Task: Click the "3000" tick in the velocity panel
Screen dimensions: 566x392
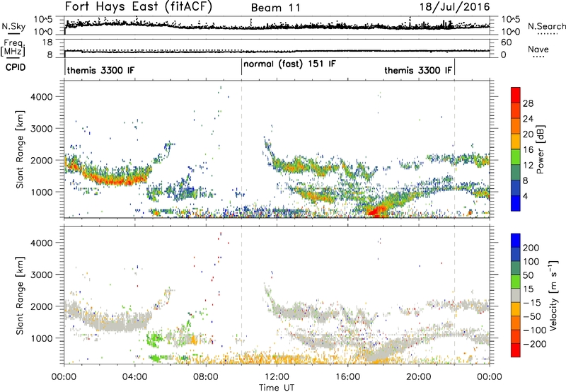Action: pyautogui.click(x=42, y=275)
